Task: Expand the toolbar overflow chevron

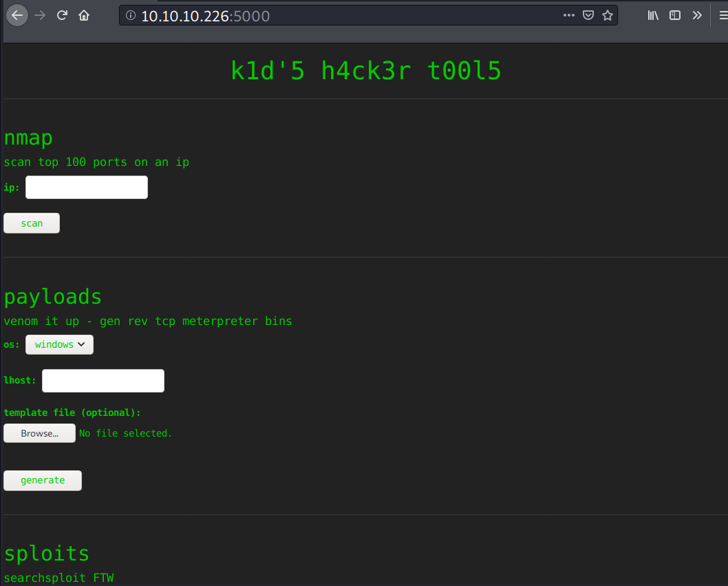Action: (x=696, y=15)
